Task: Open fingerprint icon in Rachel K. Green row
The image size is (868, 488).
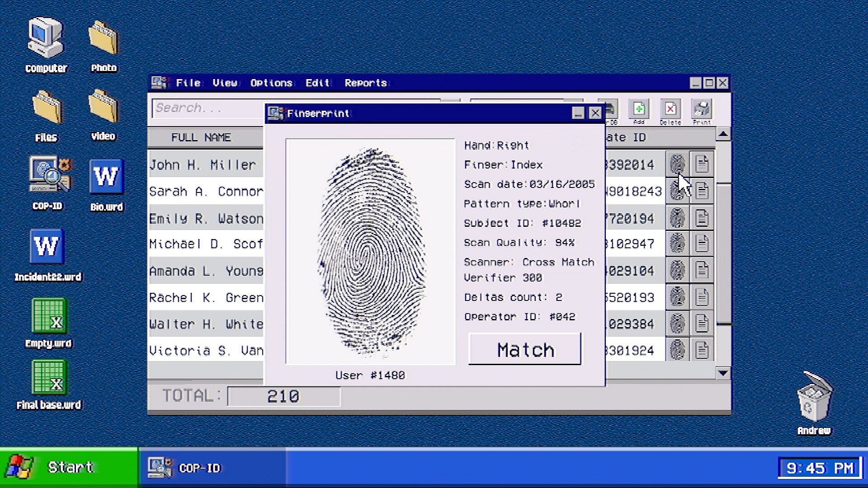Action: tap(677, 297)
